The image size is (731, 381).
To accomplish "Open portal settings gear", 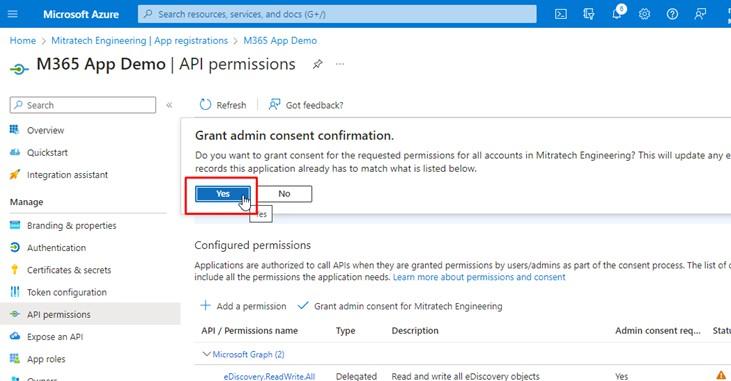I will coord(644,14).
